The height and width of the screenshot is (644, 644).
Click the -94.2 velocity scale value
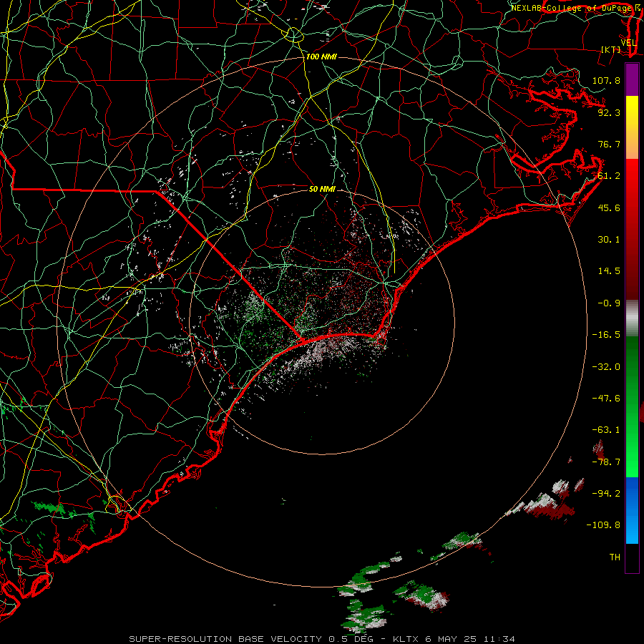coord(606,494)
